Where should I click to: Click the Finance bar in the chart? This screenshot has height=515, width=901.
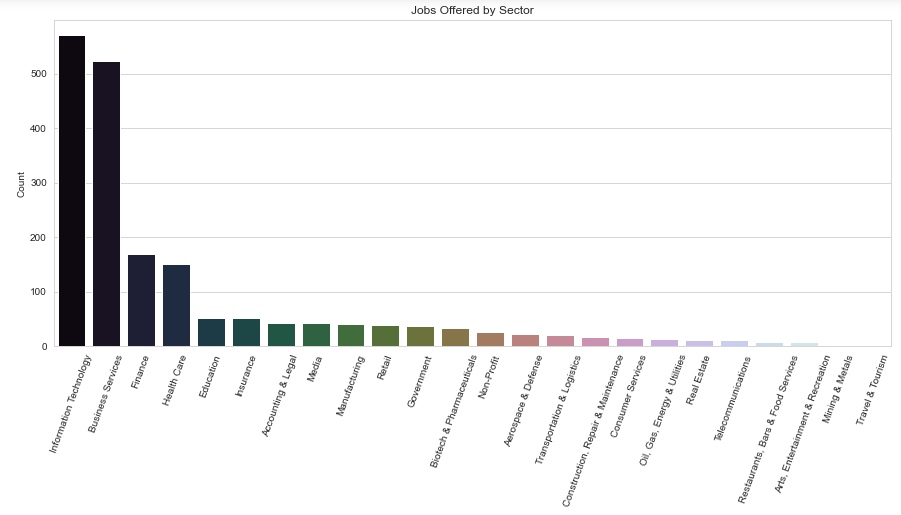[141, 301]
